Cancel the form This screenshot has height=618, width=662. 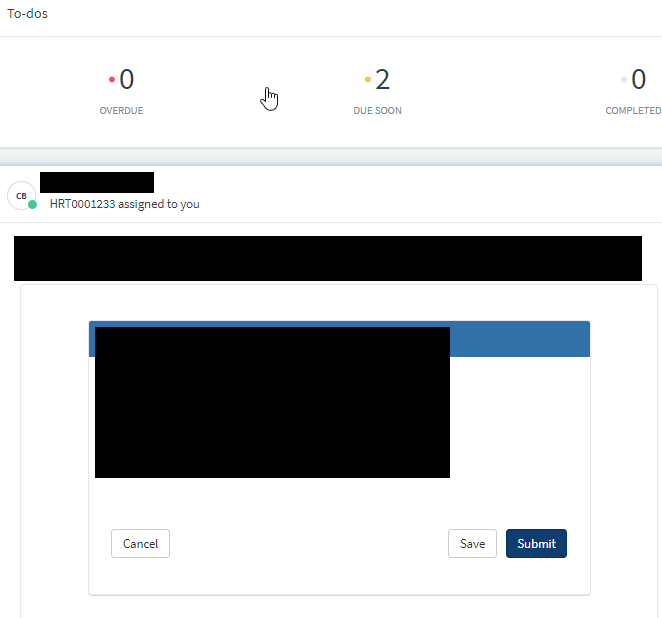point(140,543)
